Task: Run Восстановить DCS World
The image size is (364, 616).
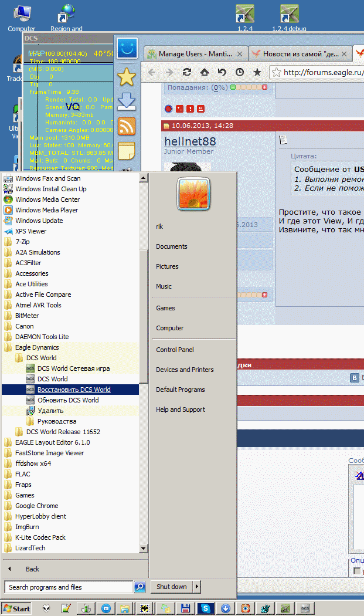Action: (70, 390)
